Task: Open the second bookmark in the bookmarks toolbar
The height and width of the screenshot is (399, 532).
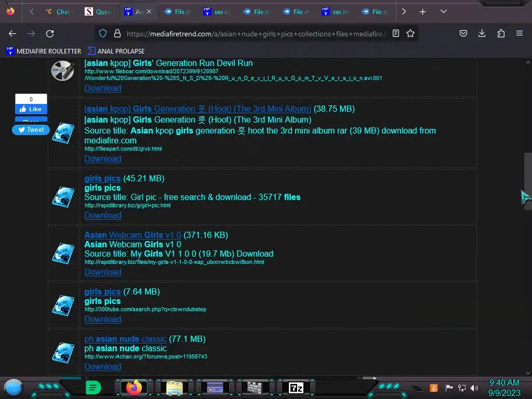Action: pos(116,51)
